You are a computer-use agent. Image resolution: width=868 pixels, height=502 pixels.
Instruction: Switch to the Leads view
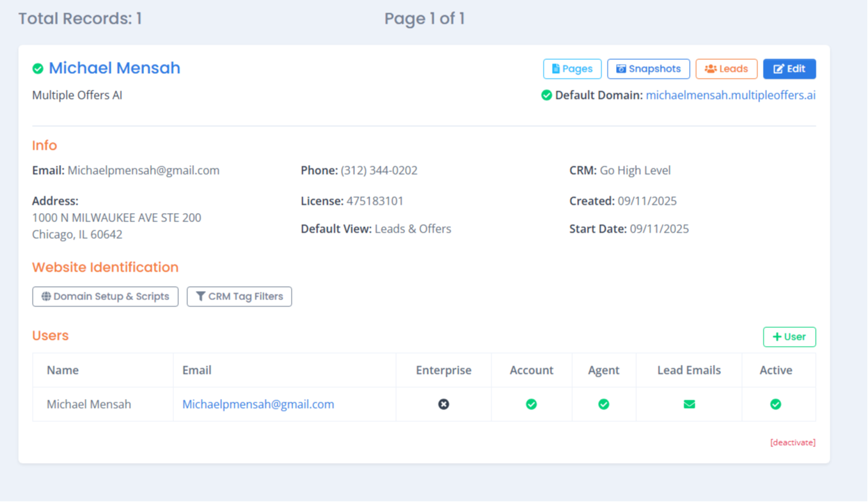tap(726, 69)
